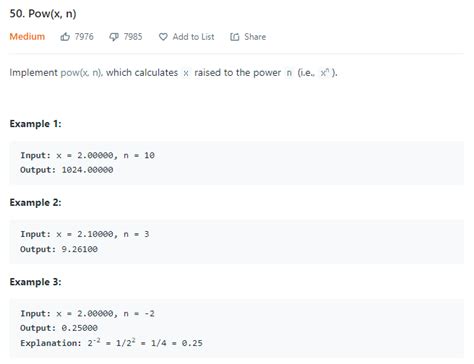Click the thumbs-up like icon
Screen dimensions: 474x364
[x=65, y=37]
